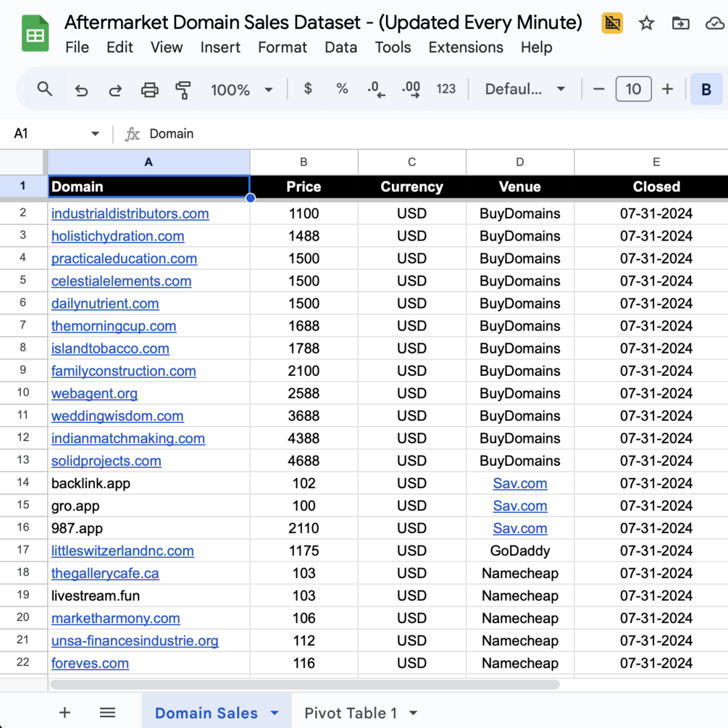Switch to Pivot Table 1 sheet
Screen dimensions: 728x728
point(351,713)
